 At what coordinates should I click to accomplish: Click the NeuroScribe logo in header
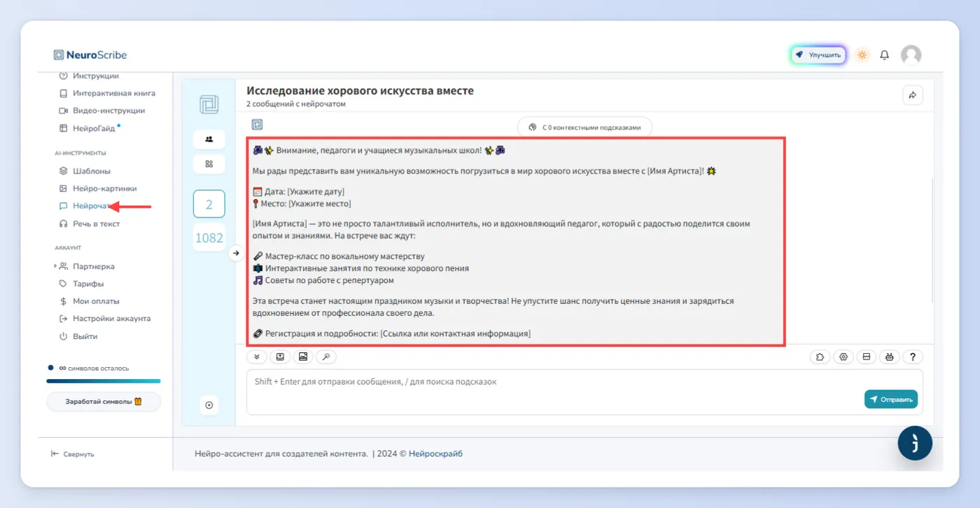(x=90, y=55)
